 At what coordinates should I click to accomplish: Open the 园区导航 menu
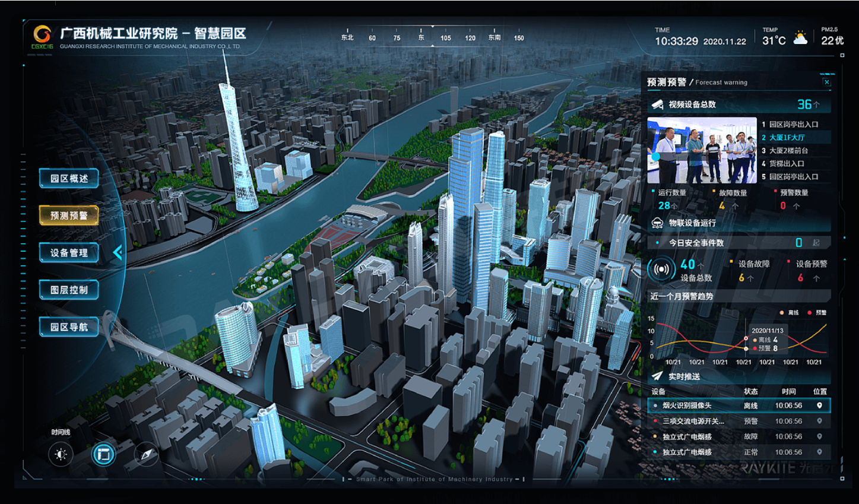(69, 327)
